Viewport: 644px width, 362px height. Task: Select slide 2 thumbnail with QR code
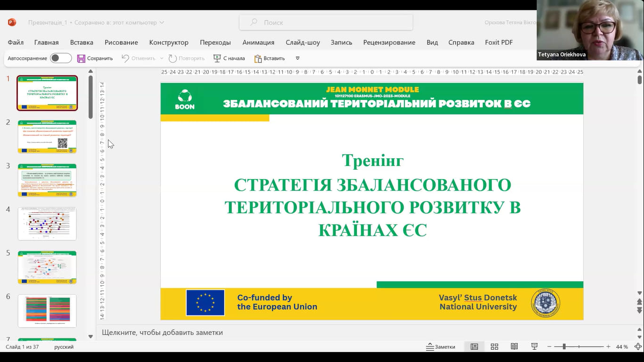(x=47, y=137)
